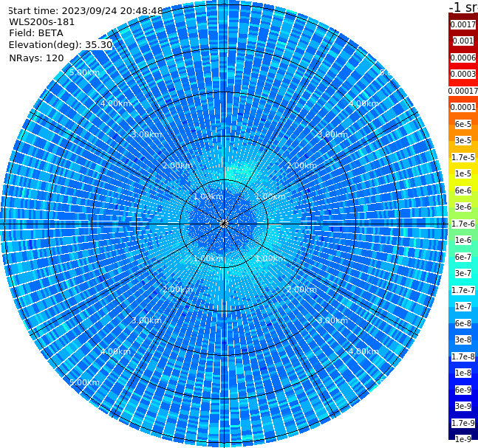The height and width of the screenshot is (448, 478).
Task: Click the 1e-6 colorbar tick label
Action: [463, 240]
